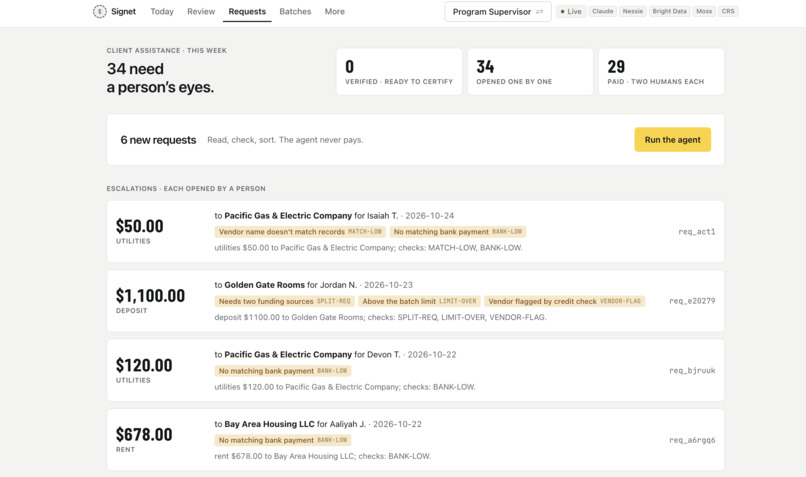Viewport: 806px width, 477px height.
Task: Run the agent on new requests
Action: [672, 139]
